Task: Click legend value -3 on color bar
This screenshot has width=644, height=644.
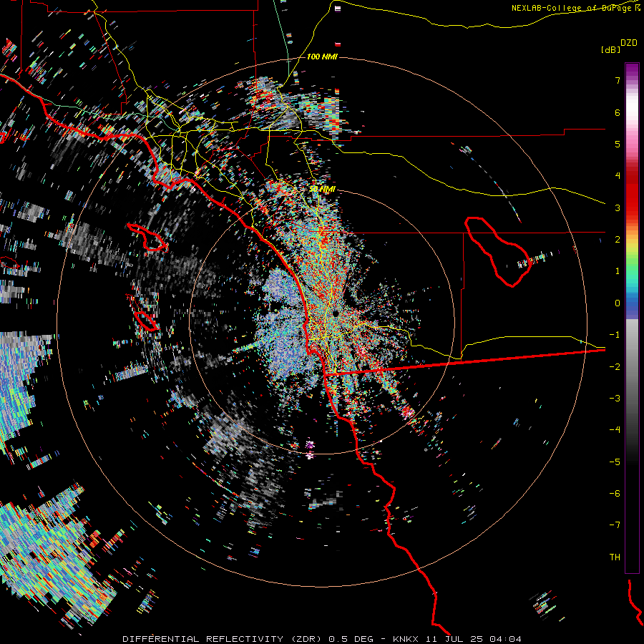Action: tap(615, 399)
